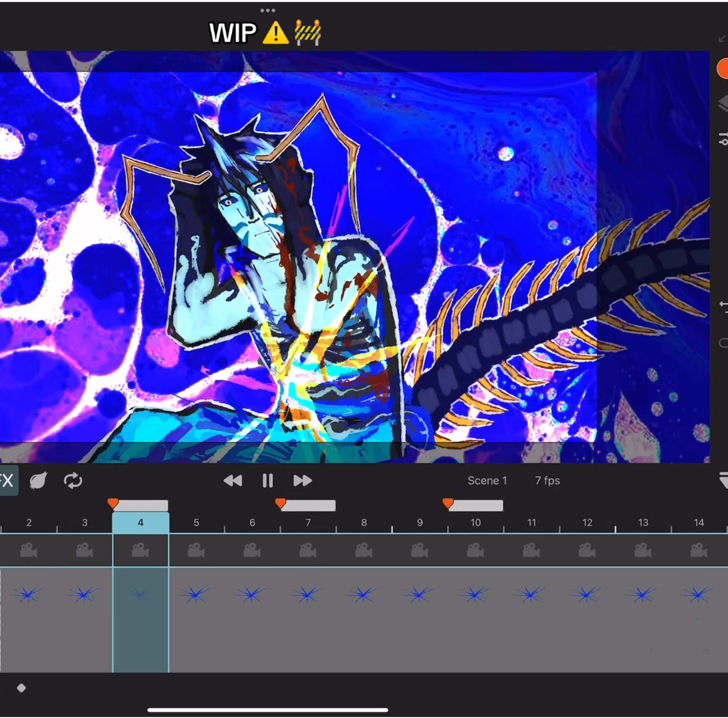Open the drawing thumbnail in frame 12
The width and height of the screenshot is (728, 718).
[x=586, y=594]
